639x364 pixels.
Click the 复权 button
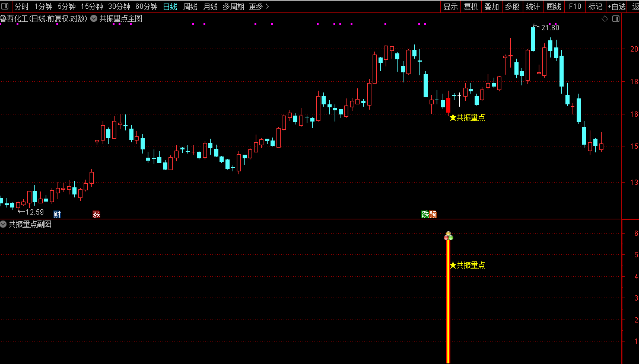click(471, 7)
